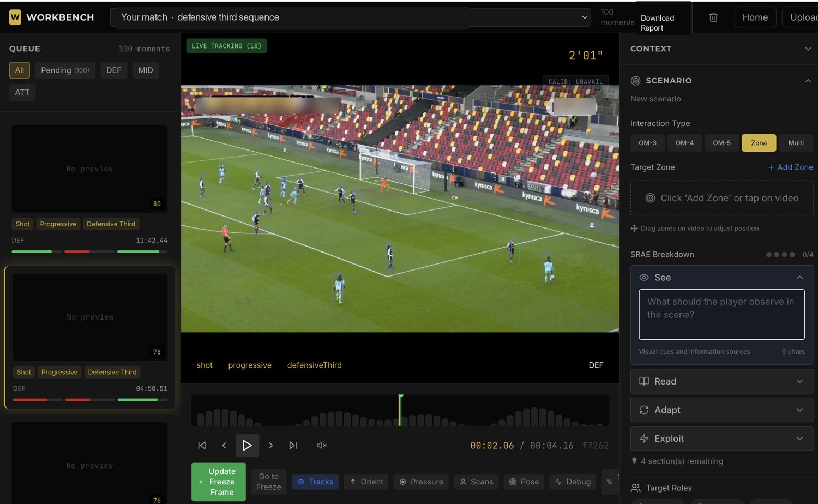Screen dimensions: 818x504
Task: Click Go to Freeze button
Action: [269, 482]
